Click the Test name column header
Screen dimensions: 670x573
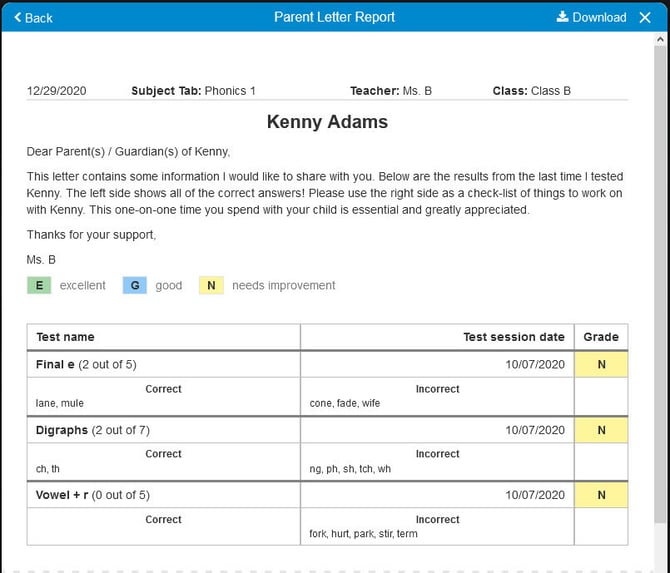65,337
